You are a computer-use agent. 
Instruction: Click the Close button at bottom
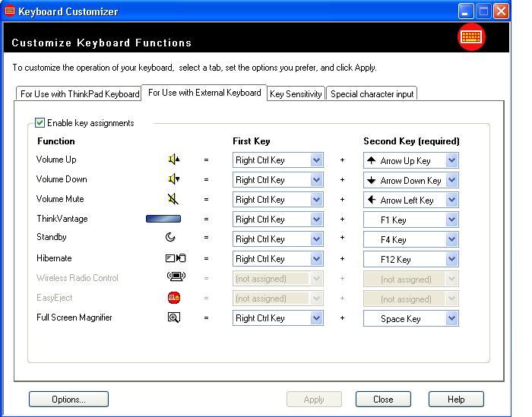click(383, 400)
